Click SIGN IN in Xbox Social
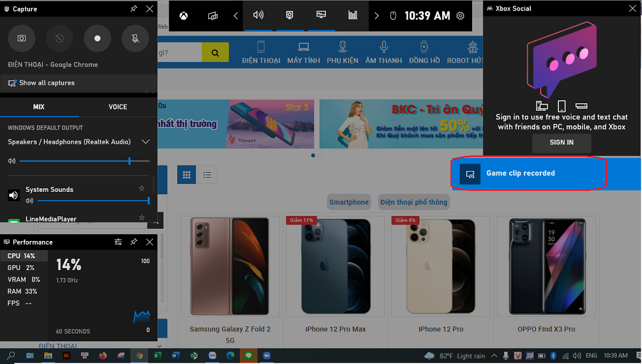Viewport: 642px width, 364px height. (561, 143)
